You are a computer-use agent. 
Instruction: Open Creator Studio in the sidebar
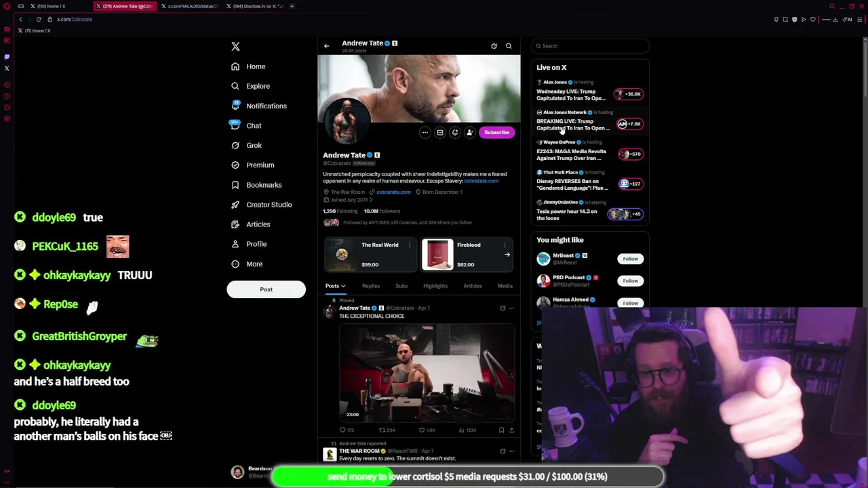click(x=261, y=204)
